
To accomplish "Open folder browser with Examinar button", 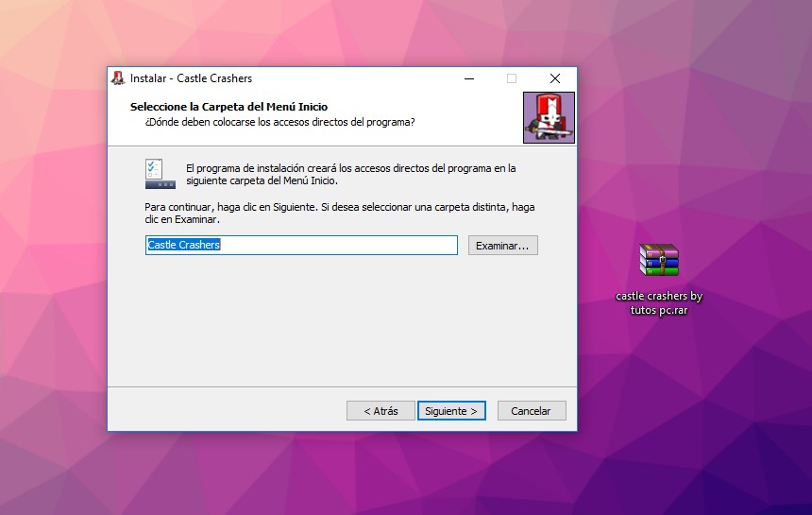I will tap(502, 246).
